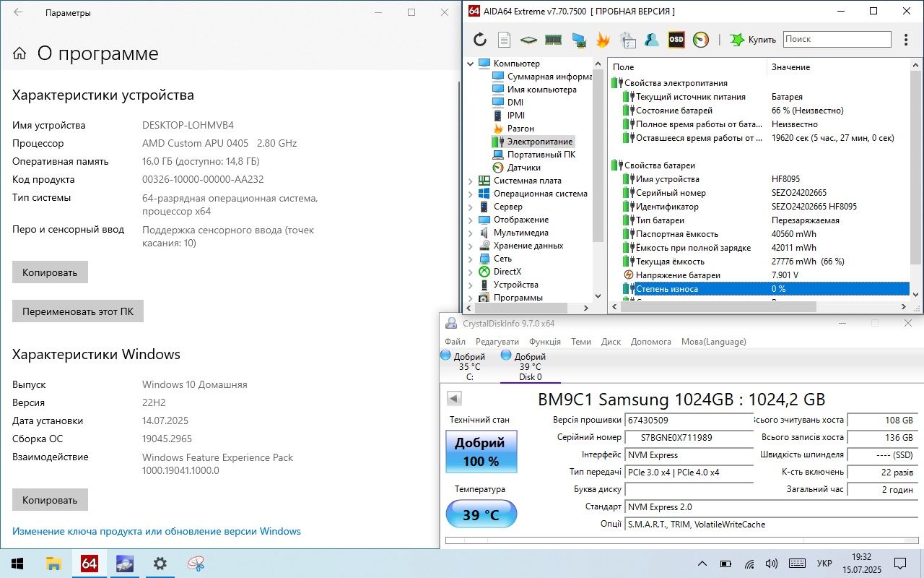Expand the Сервер tree node
Image resolution: width=924 pixels, height=578 pixels.
[471, 207]
